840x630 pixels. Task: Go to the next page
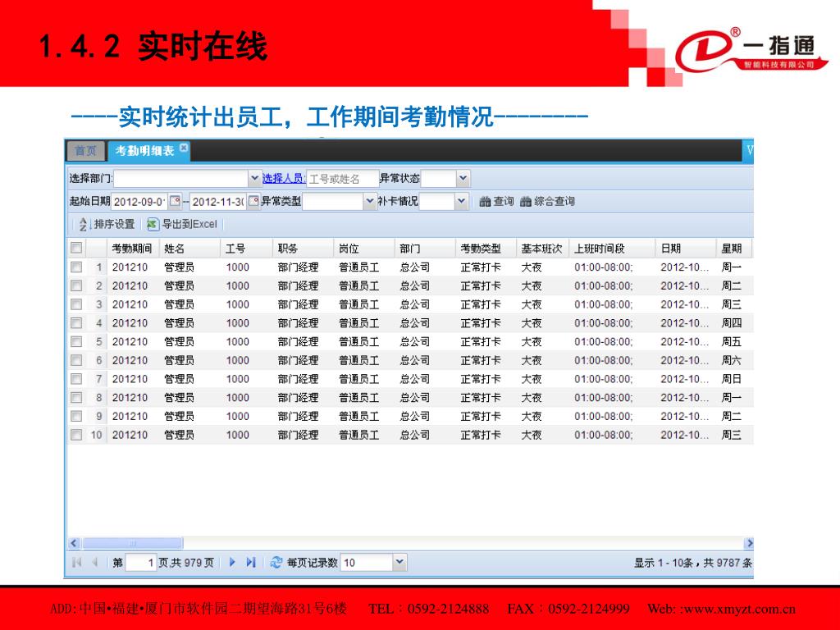[x=232, y=562]
